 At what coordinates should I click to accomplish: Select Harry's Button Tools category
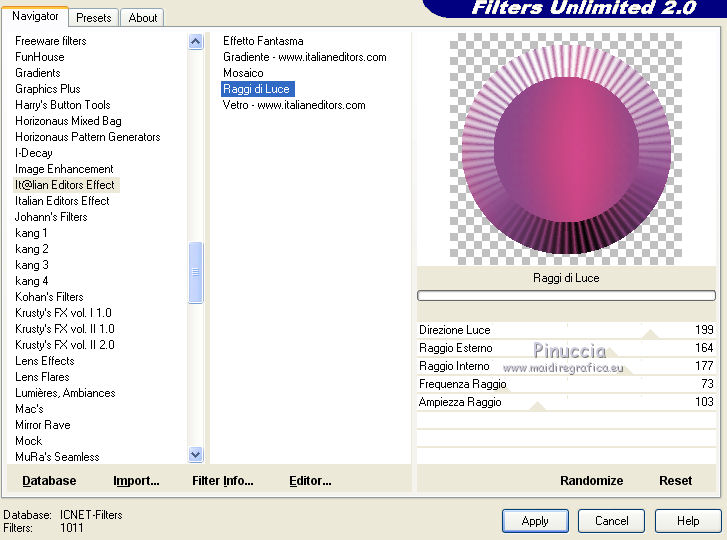[63, 105]
